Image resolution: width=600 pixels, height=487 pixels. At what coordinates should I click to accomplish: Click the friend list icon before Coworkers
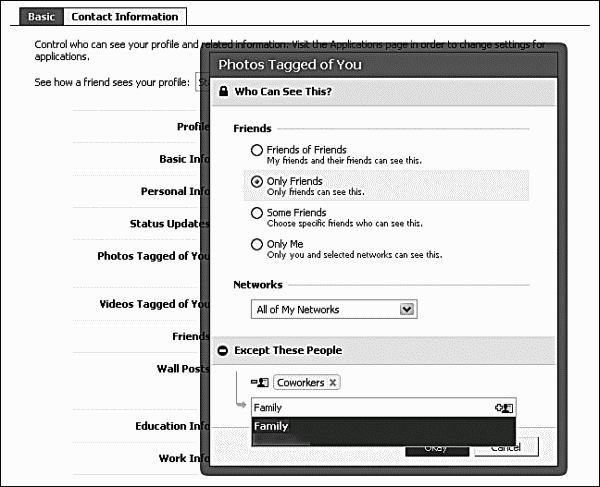coord(260,382)
